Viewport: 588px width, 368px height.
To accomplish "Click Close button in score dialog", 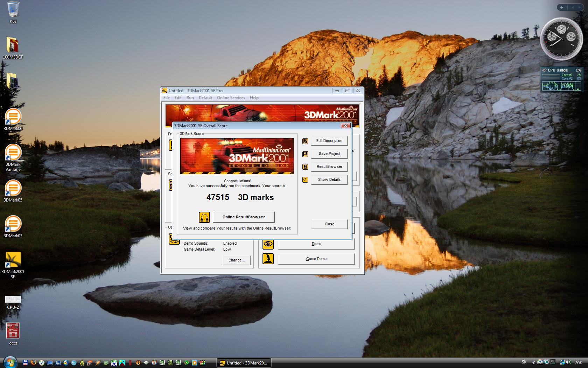I will 329,224.
